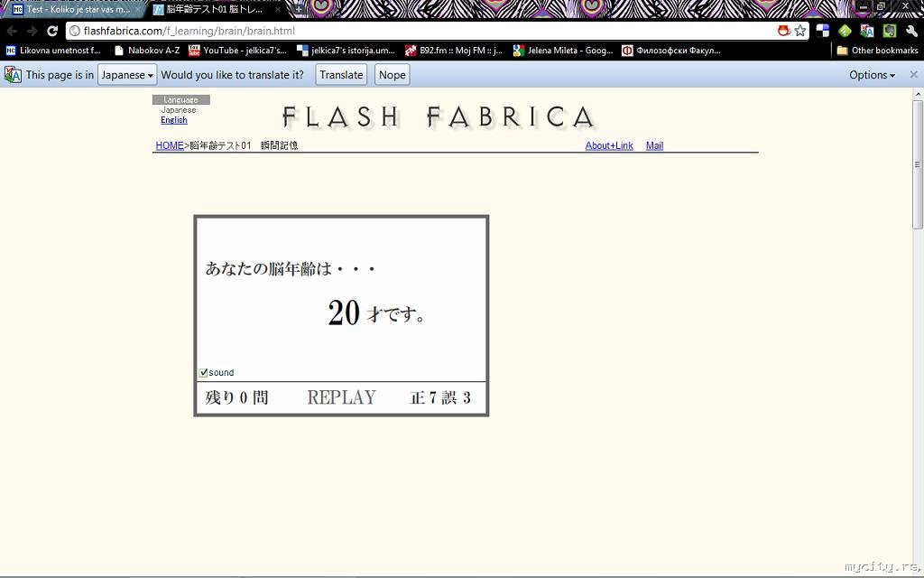Open the 'Nabokov A-Z' bookmark

pyautogui.click(x=147, y=51)
